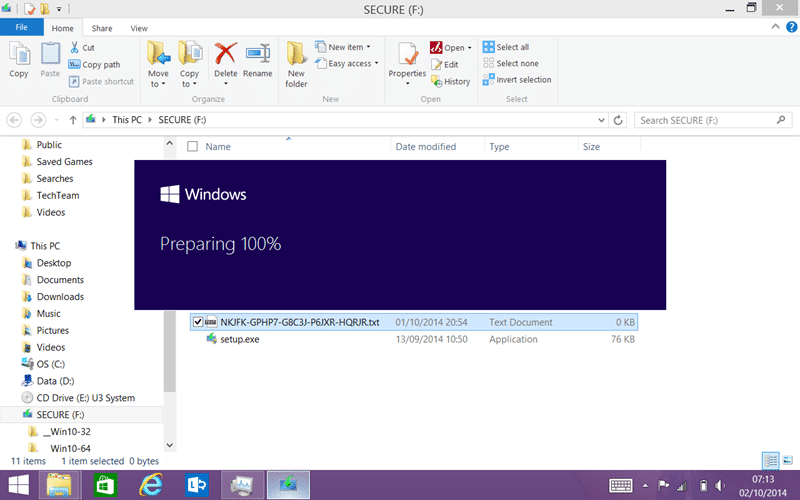Open the Copy to folder menu
This screenshot has width=800, height=500.
pyautogui.click(x=189, y=64)
